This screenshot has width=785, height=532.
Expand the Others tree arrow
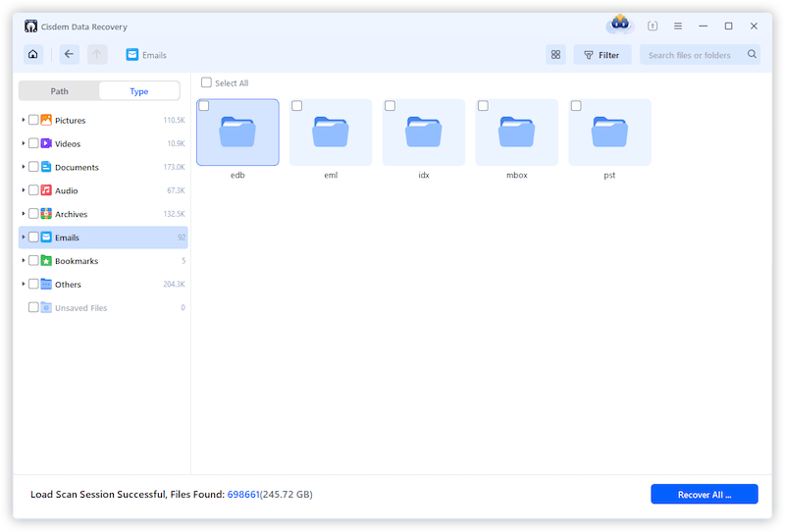pos(23,284)
